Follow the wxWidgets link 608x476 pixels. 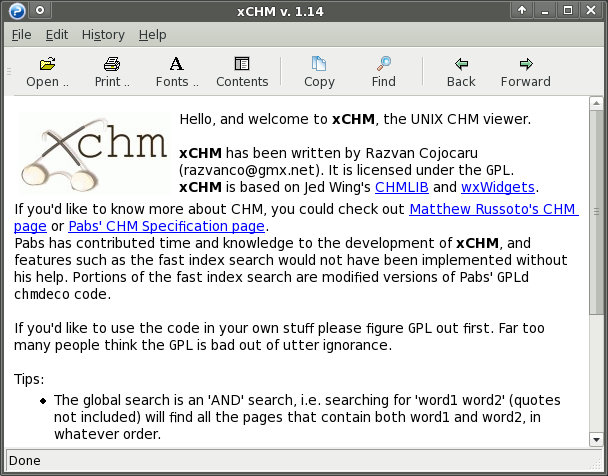(498, 187)
